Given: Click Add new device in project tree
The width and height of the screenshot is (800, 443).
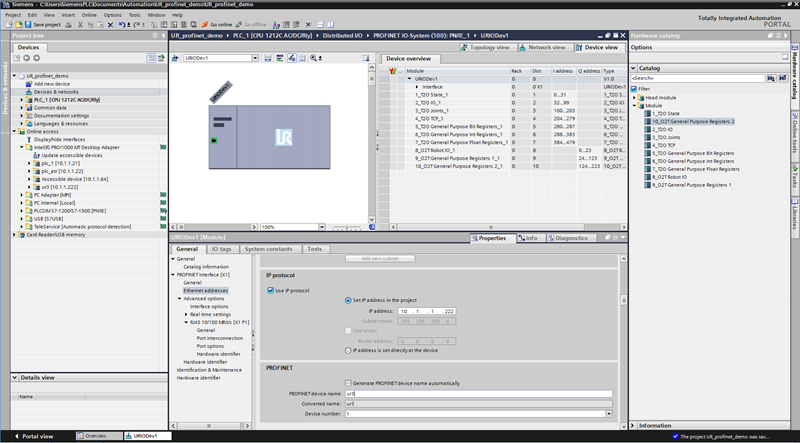Looking at the screenshot, I should point(52,84).
